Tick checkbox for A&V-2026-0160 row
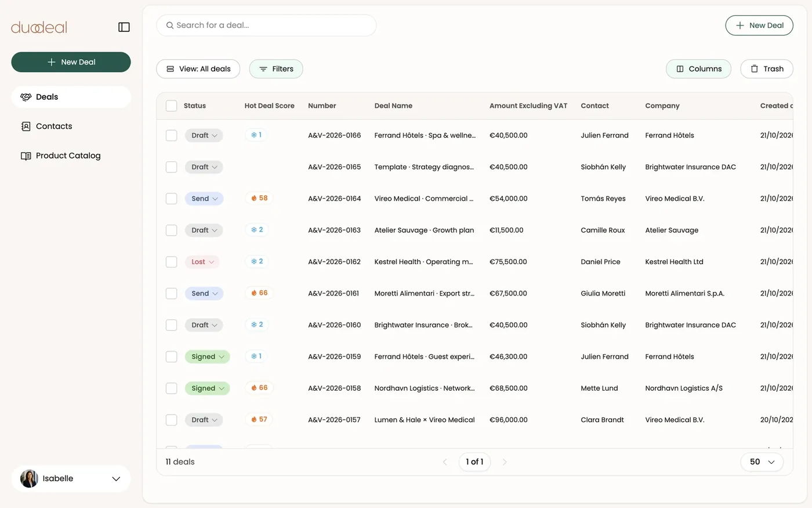Viewport: 812px width, 508px height. pos(171,325)
